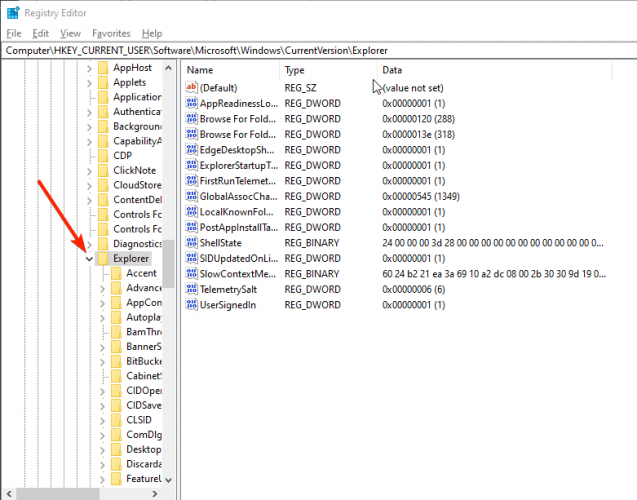The width and height of the screenshot is (637, 500).
Task: Click the EdgeDesktopSh... value icon
Action: tap(191, 149)
